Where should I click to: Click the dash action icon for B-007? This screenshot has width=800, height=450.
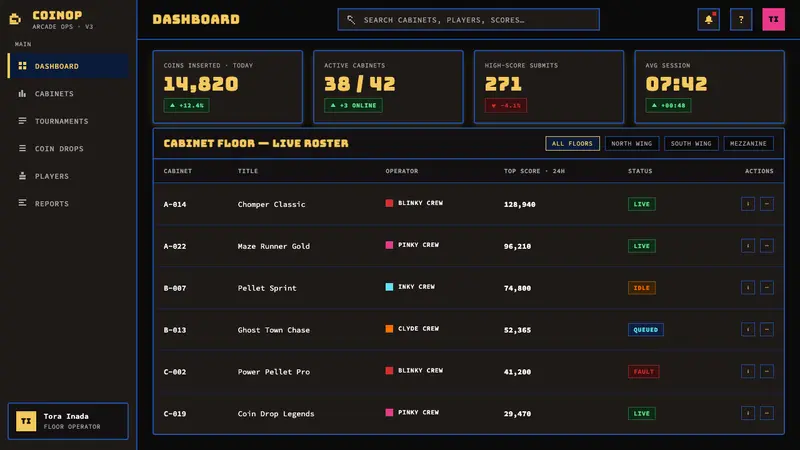(766, 288)
